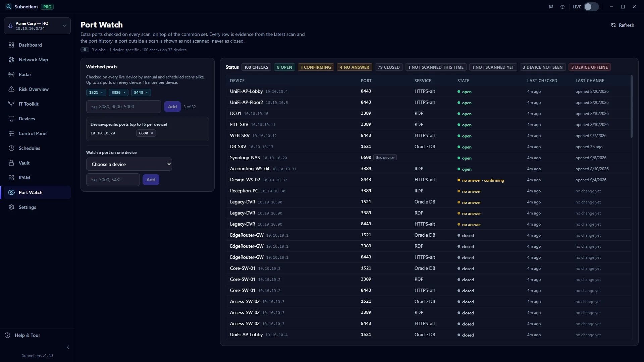Image resolution: width=644 pixels, height=362 pixels.
Task: Filter by 3 DEVICE OFFLINE status
Action: [x=589, y=67]
